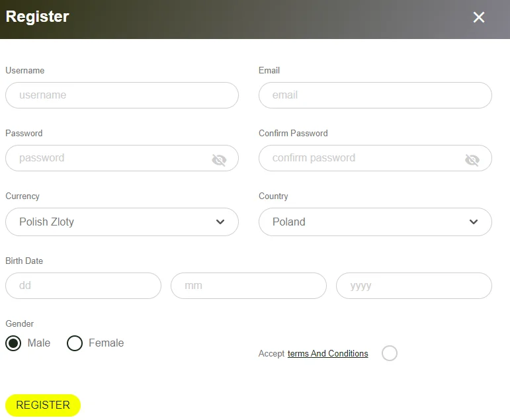The height and width of the screenshot is (420, 510).
Task: Click the Female label text
Action: coord(106,343)
